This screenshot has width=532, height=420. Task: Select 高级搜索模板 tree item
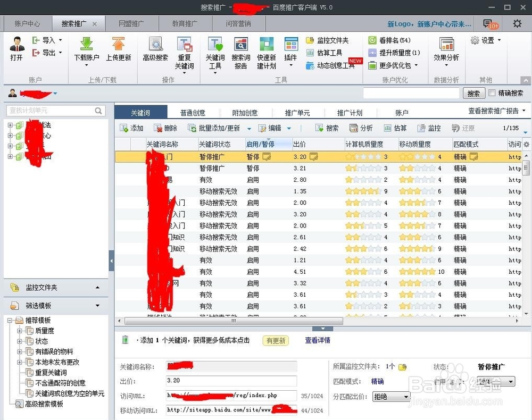44,404
